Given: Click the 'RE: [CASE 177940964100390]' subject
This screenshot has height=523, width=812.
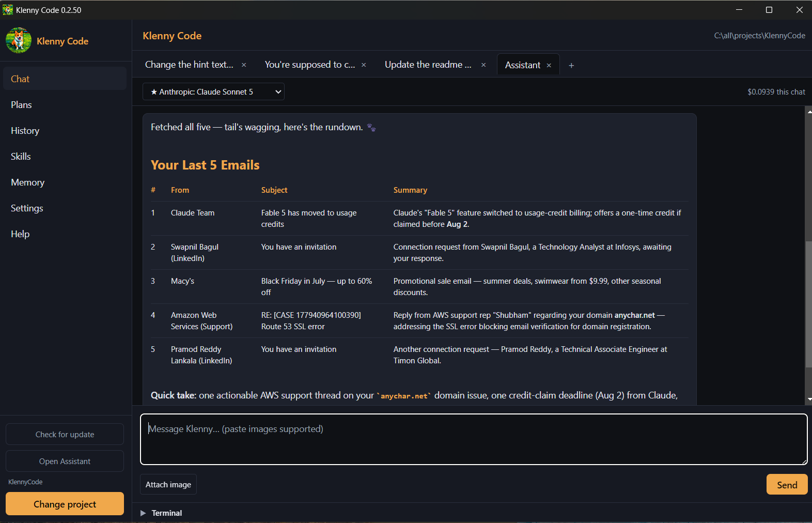Looking at the screenshot, I should click(x=311, y=321).
